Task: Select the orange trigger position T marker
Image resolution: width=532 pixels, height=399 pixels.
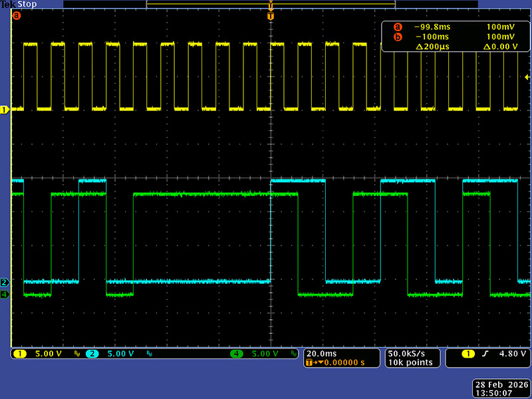Action: (271, 16)
